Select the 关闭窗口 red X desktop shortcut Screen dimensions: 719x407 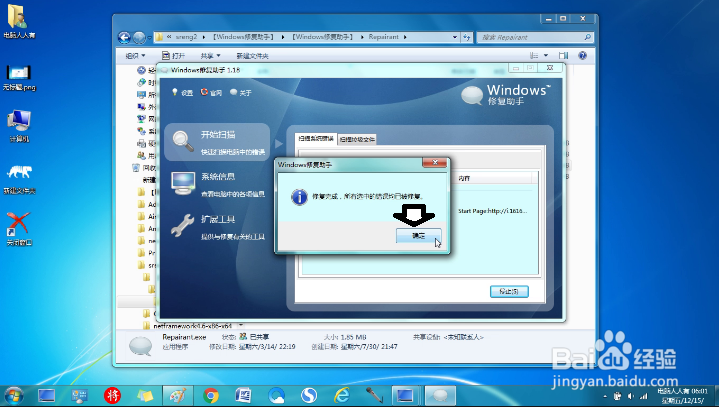point(19,229)
